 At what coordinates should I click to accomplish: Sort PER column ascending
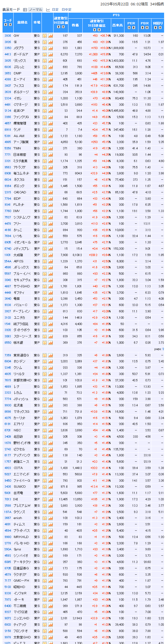coord(130,28)
